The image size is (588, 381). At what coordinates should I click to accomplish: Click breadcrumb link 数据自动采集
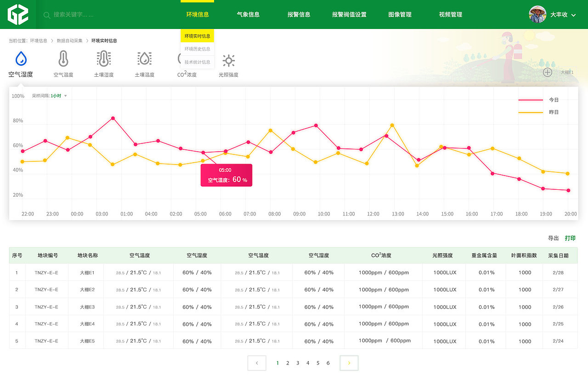tap(70, 40)
